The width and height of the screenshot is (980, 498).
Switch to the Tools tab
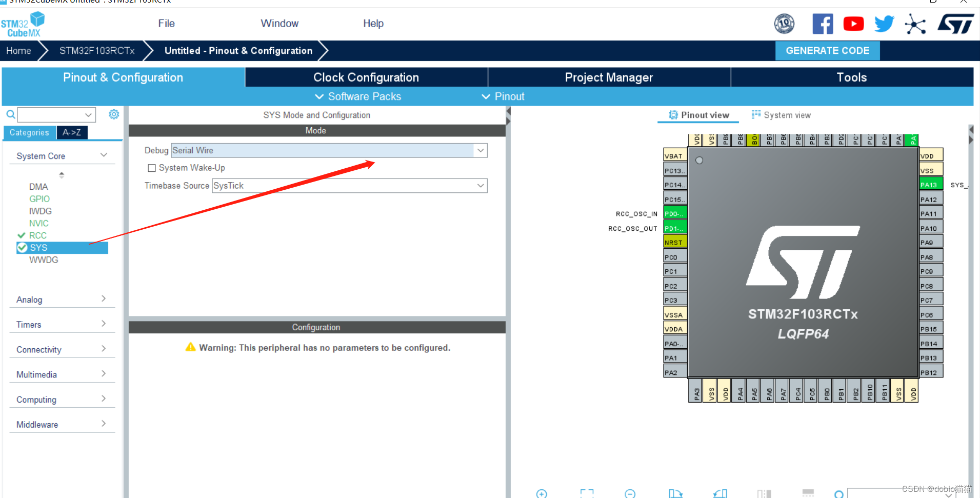coord(852,77)
